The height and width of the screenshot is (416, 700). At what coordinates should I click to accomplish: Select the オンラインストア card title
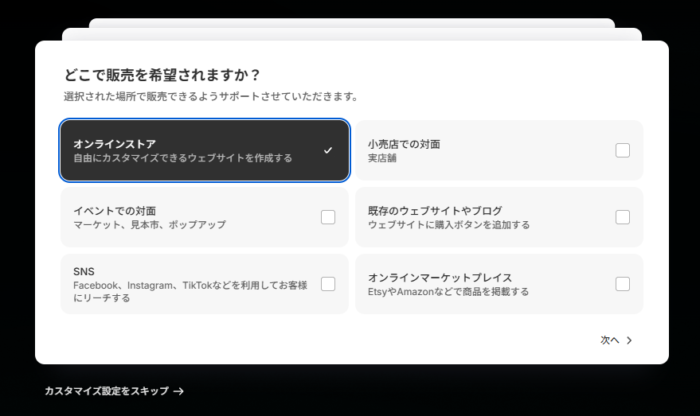[114, 144]
